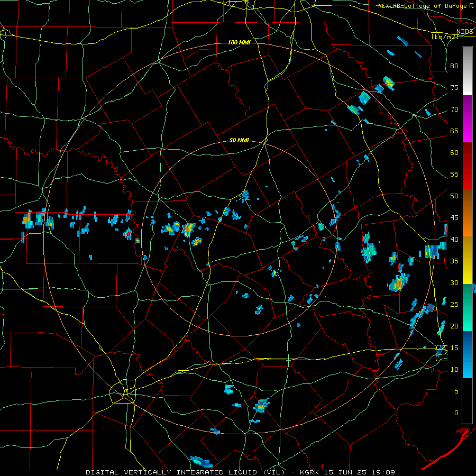
Task: Click the 50 value on the color scale
Action: pyautogui.click(x=454, y=196)
